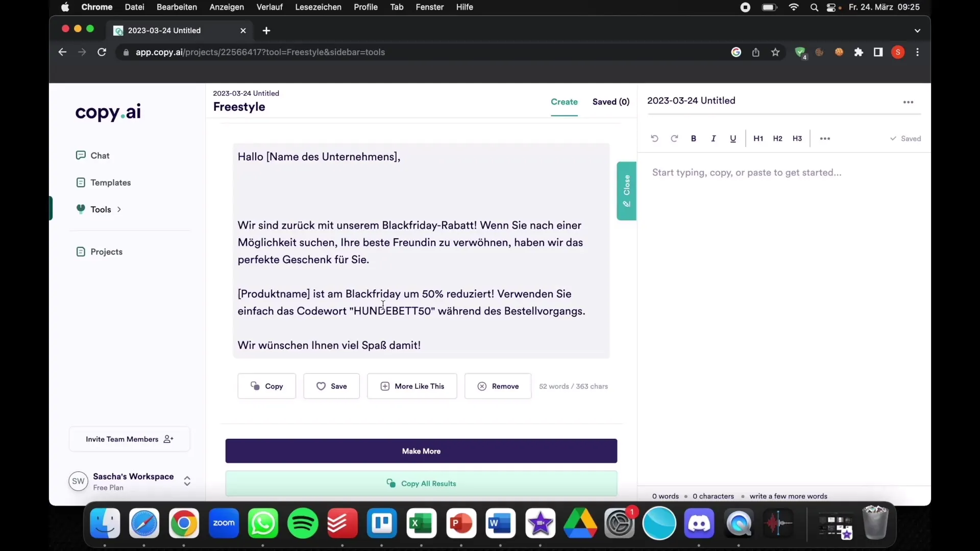The height and width of the screenshot is (551, 980).
Task: Click the editor text input field
Action: pos(746,172)
